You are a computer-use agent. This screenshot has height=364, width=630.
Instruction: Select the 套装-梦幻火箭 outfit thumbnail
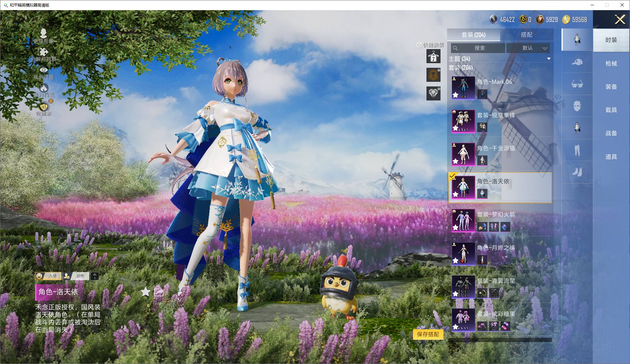(x=463, y=221)
